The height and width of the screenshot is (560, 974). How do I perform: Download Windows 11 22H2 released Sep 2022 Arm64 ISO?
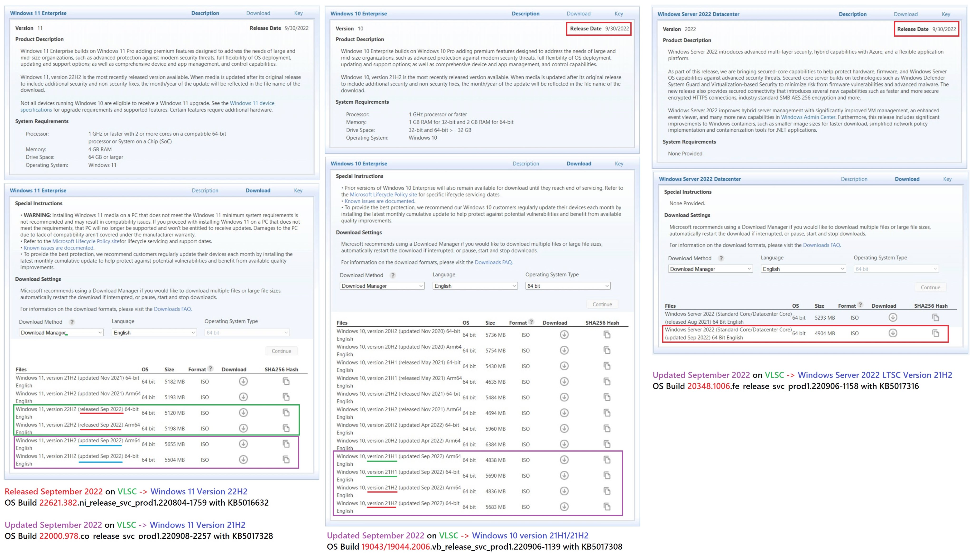click(x=243, y=428)
